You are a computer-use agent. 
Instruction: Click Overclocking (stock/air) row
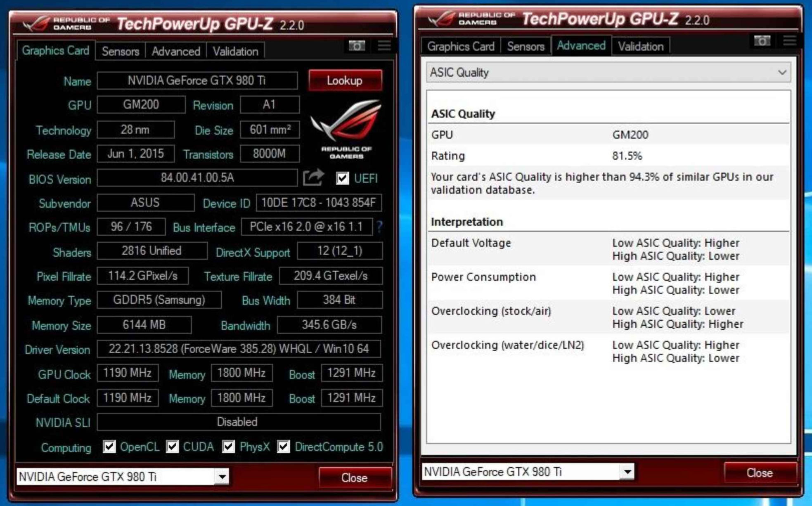click(x=608, y=317)
